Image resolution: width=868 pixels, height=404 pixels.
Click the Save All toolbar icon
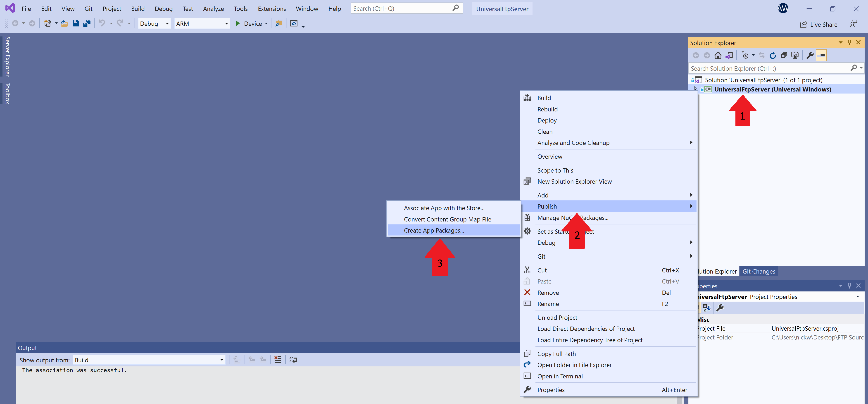tap(87, 24)
